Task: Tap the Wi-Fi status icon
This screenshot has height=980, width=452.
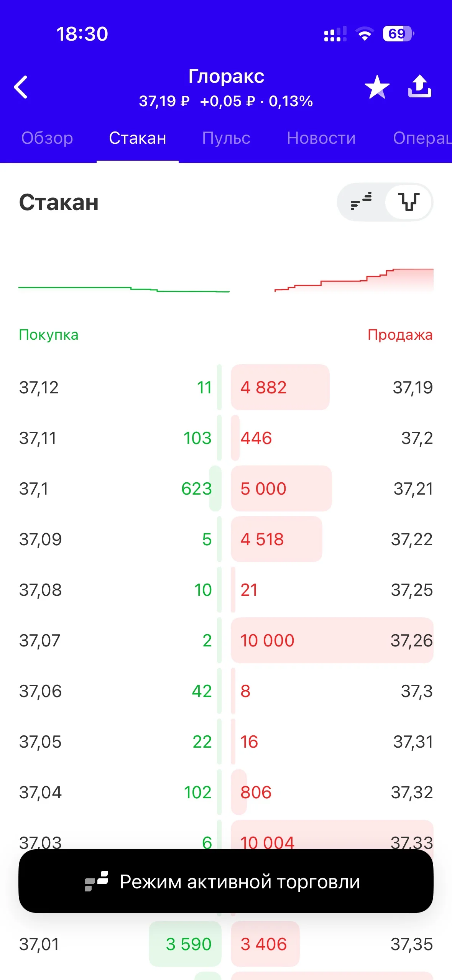Action: (x=365, y=34)
